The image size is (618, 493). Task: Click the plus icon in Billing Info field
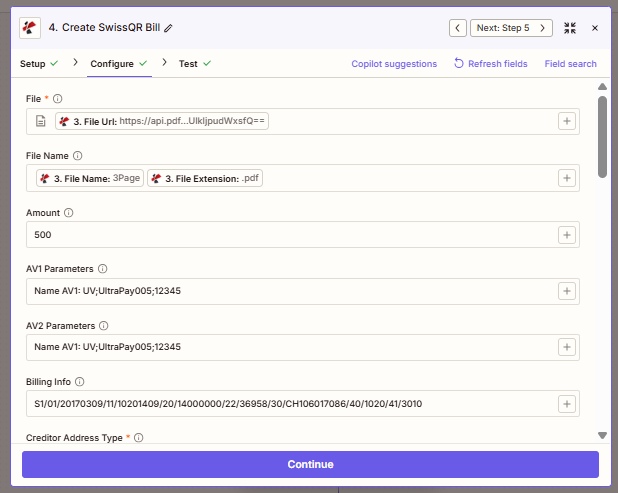566,404
